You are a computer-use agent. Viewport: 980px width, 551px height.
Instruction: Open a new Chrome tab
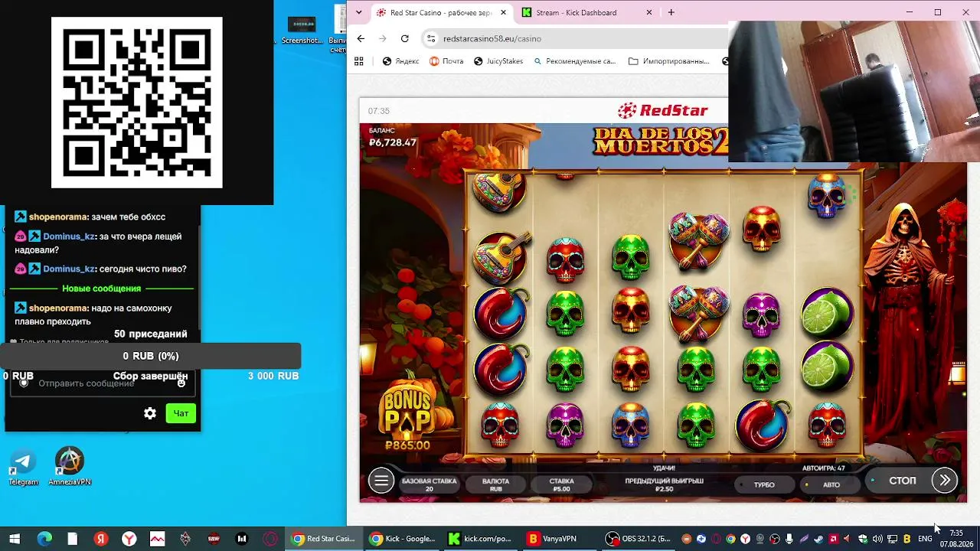[x=671, y=12]
